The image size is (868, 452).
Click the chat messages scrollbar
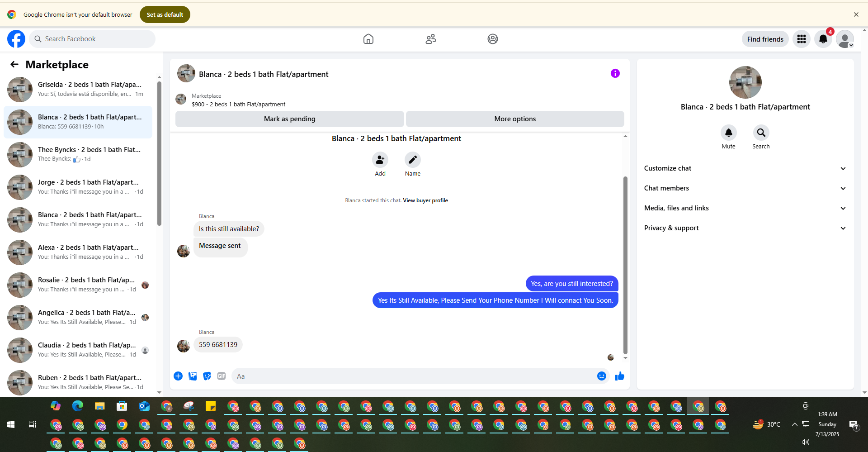625,265
